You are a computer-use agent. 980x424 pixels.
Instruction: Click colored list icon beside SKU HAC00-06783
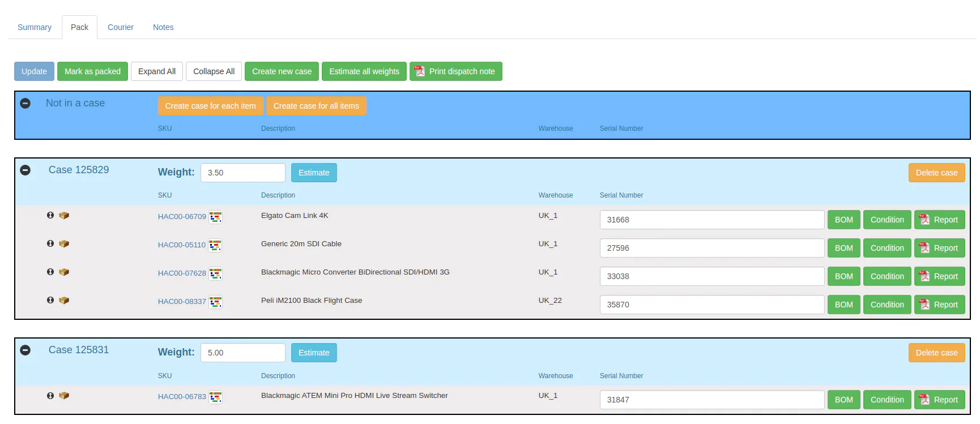pyautogui.click(x=215, y=397)
